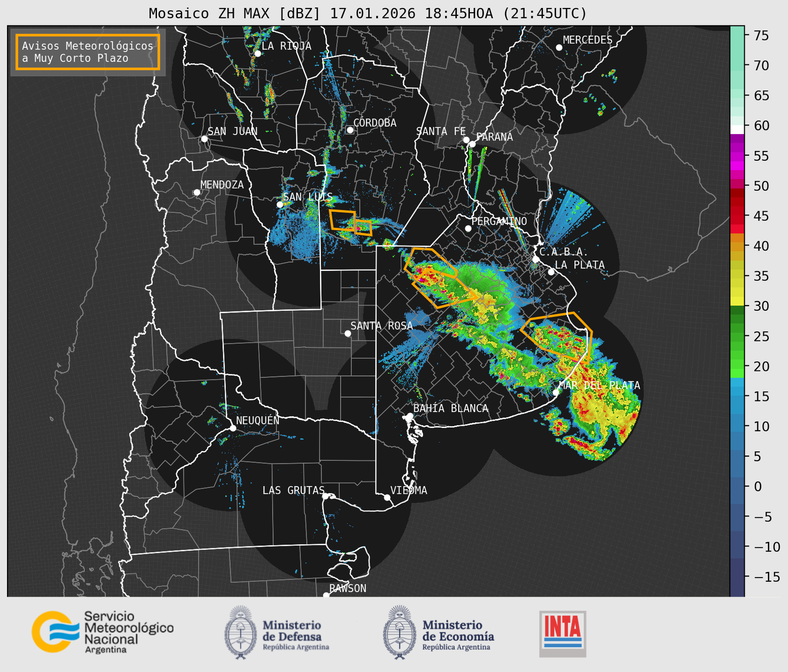
Task: Click the 10 value on color scale
Action: (761, 426)
